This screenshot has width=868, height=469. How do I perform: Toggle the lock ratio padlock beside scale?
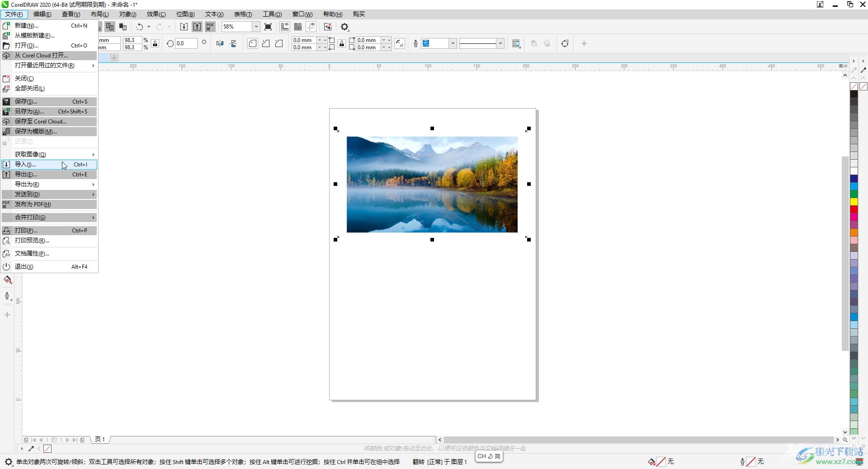point(155,43)
